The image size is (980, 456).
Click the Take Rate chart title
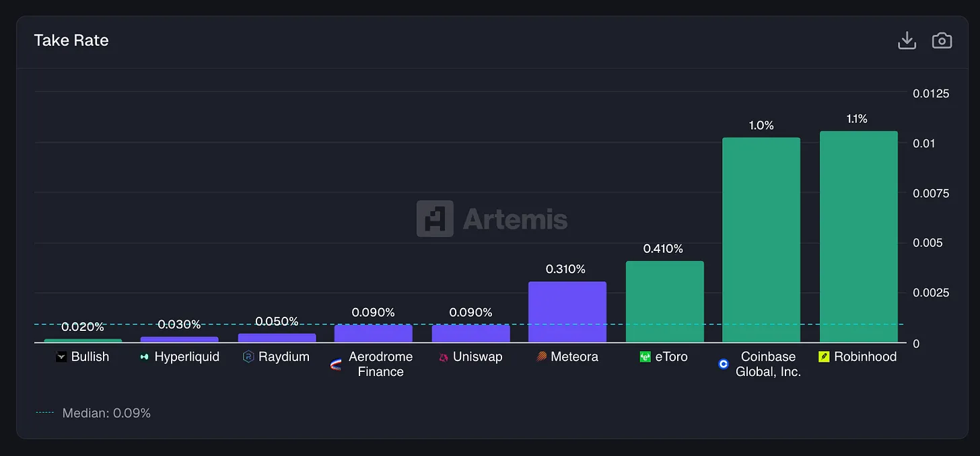point(71,40)
